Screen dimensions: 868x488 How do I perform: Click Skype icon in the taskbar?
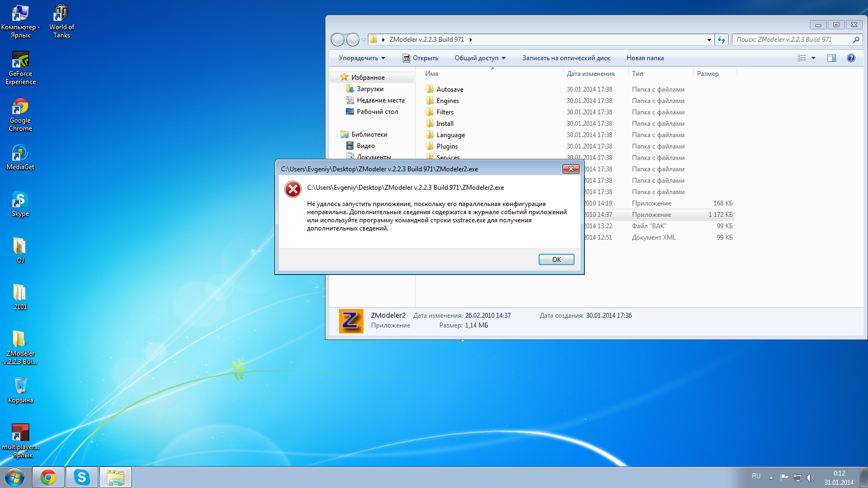click(82, 477)
